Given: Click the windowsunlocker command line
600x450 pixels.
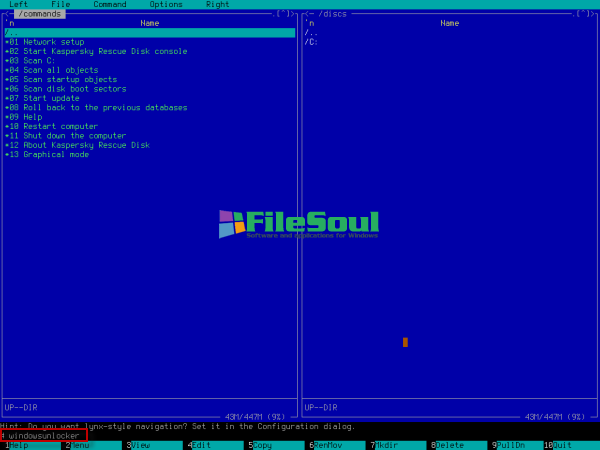Looking at the screenshot, I should tap(44, 436).
